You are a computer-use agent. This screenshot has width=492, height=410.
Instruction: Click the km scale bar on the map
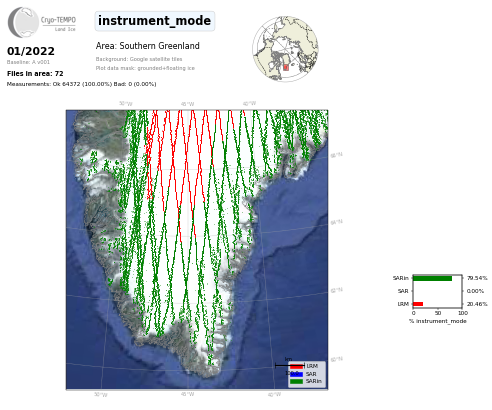(290, 366)
